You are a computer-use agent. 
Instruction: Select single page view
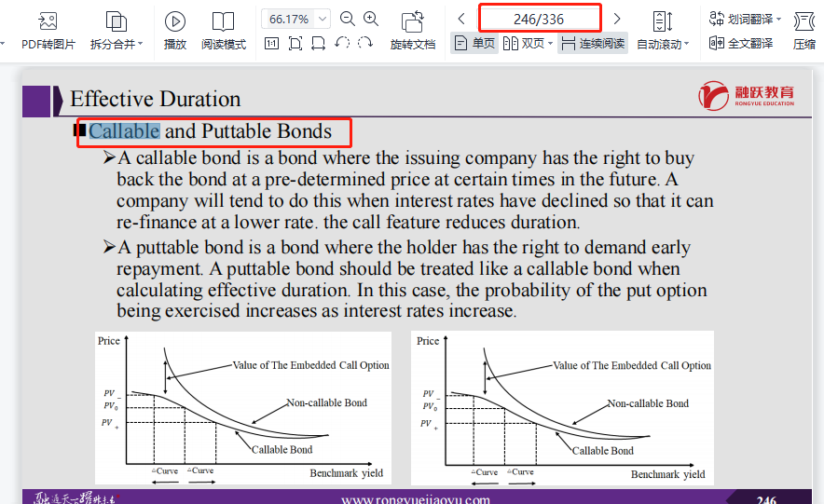coord(474,44)
